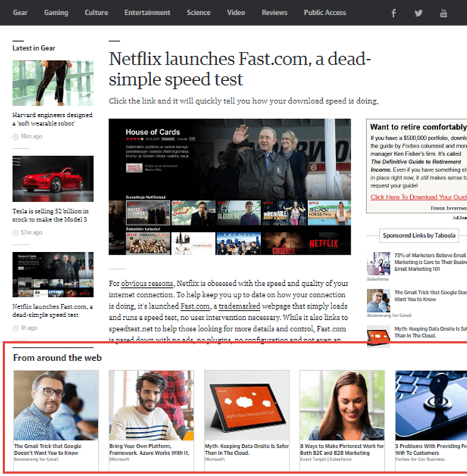
Task: Open the red Tesla car thumbnail
Action: coord(53,179)
